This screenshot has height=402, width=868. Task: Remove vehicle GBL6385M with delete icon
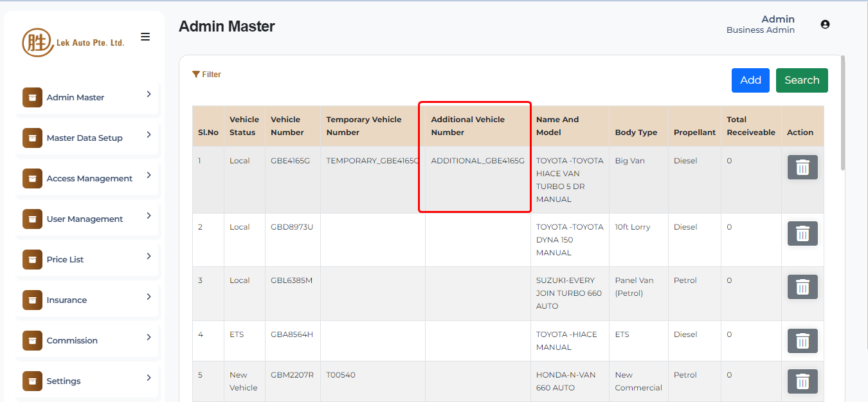tap(802, 287)
